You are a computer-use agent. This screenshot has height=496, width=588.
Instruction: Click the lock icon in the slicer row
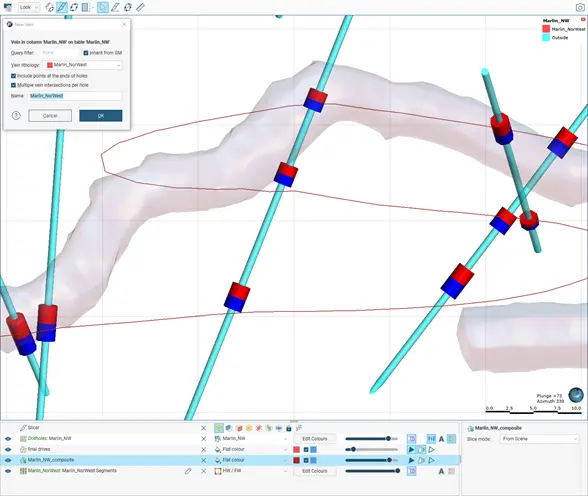pyautogui.click(x=288, y=428)
